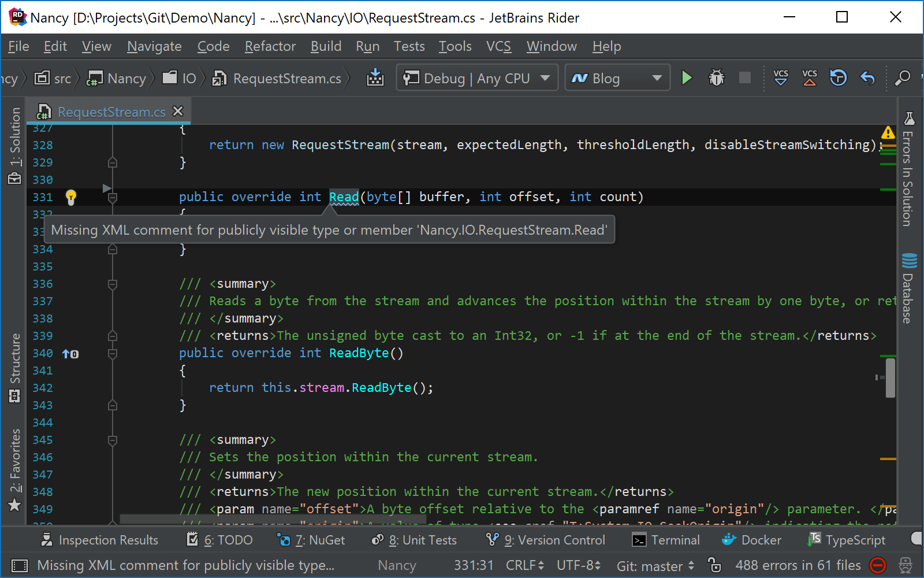924x578 pixels.
Task: Open the Build menu
Action: coord(326,46)
